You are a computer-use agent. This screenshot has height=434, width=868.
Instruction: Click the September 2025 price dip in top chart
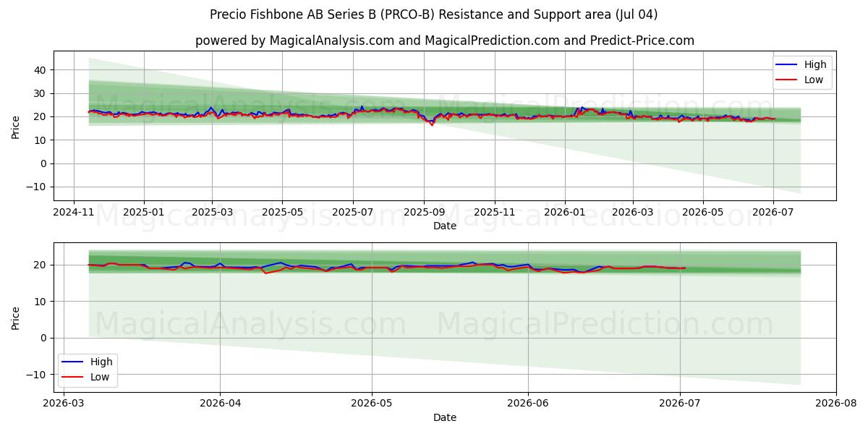[x=432, y=124]
